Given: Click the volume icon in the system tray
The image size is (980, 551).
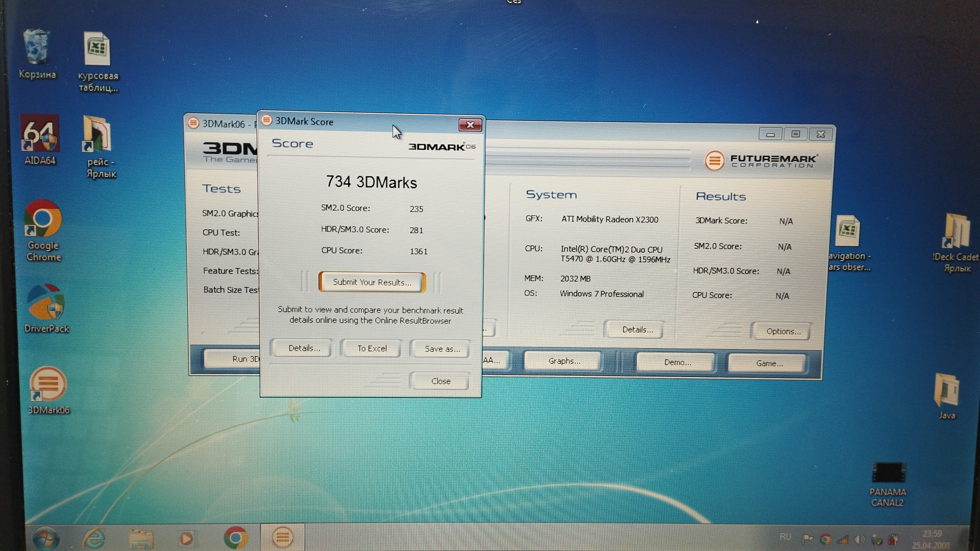Looking at the screenshot, I should (860, 539).
